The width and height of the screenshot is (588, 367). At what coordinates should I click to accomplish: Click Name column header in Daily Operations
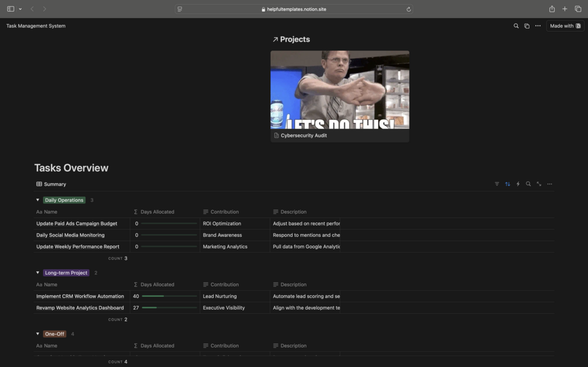pyautogui.click(x=47, y=212)
